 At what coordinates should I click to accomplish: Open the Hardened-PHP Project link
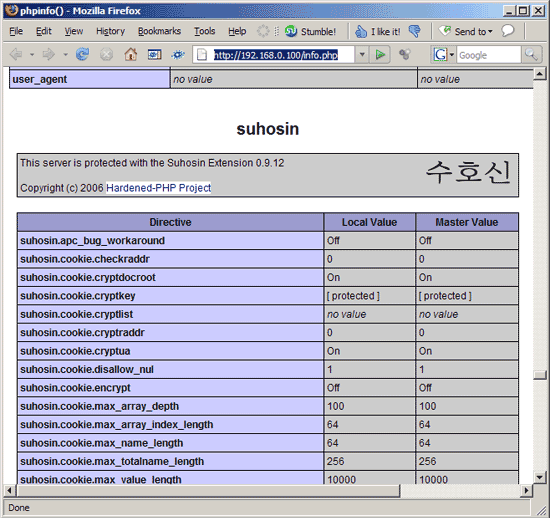click(x=159, y=188)
